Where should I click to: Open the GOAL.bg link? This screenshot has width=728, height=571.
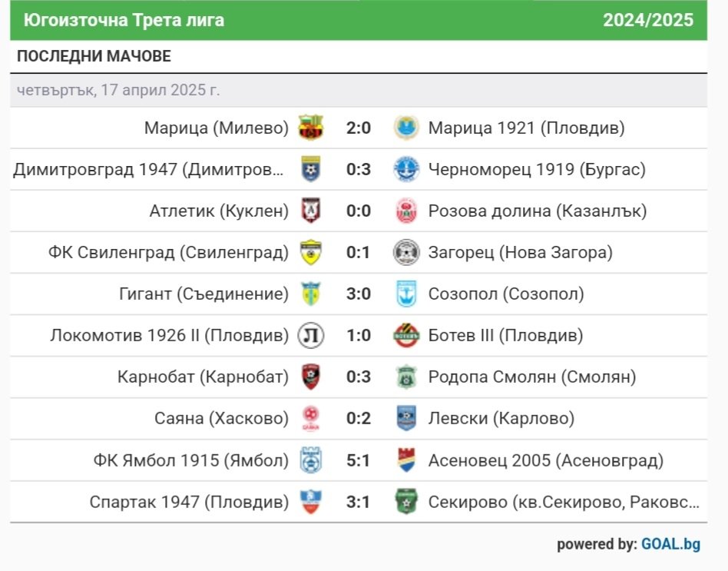point(670,544)
